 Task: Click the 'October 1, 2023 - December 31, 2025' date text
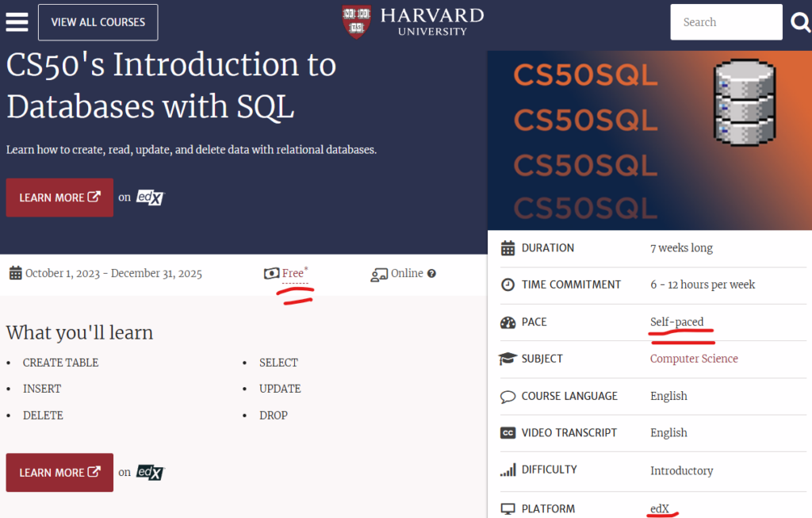pos(113,273)
